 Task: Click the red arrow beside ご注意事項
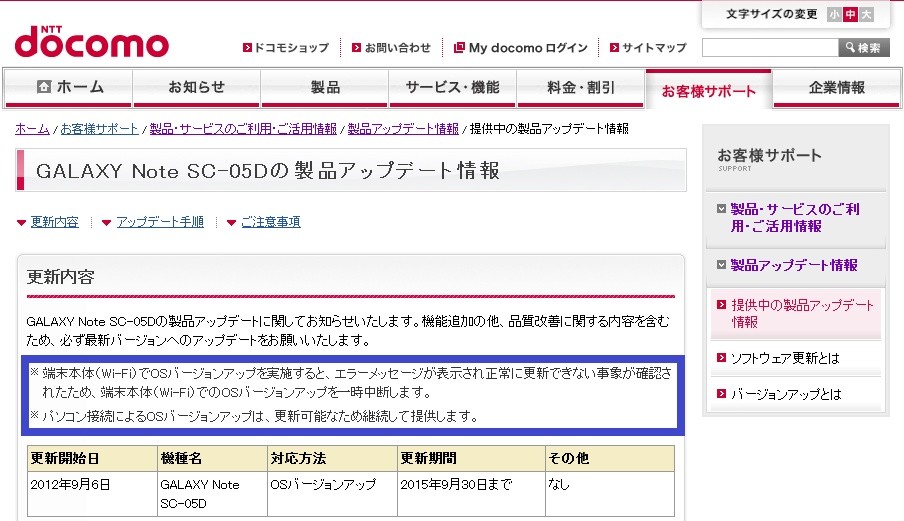(x=231, y=223)
